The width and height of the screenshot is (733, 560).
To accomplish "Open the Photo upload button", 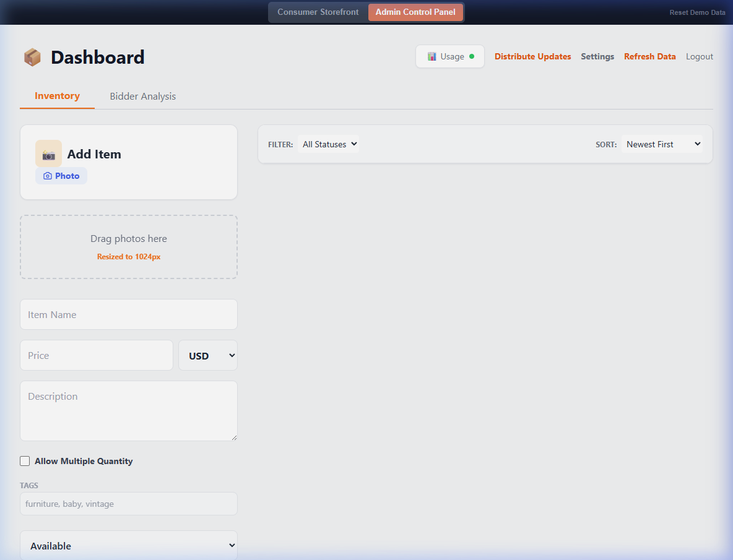I will pyautogui.click(x=61, y=176).
